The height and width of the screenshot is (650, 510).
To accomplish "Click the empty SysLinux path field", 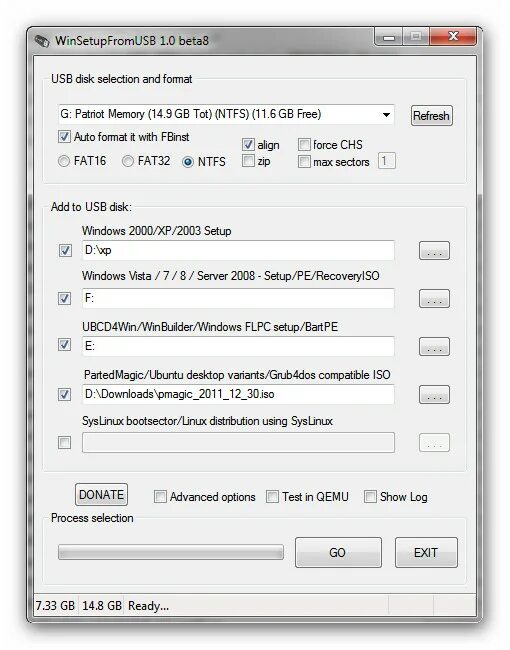I will (238, 442).
